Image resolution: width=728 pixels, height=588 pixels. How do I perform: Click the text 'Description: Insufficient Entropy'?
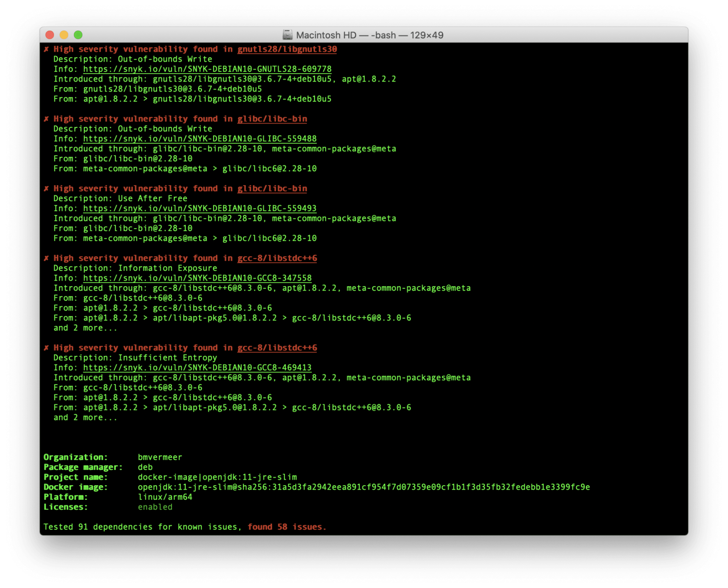(135, 358)
